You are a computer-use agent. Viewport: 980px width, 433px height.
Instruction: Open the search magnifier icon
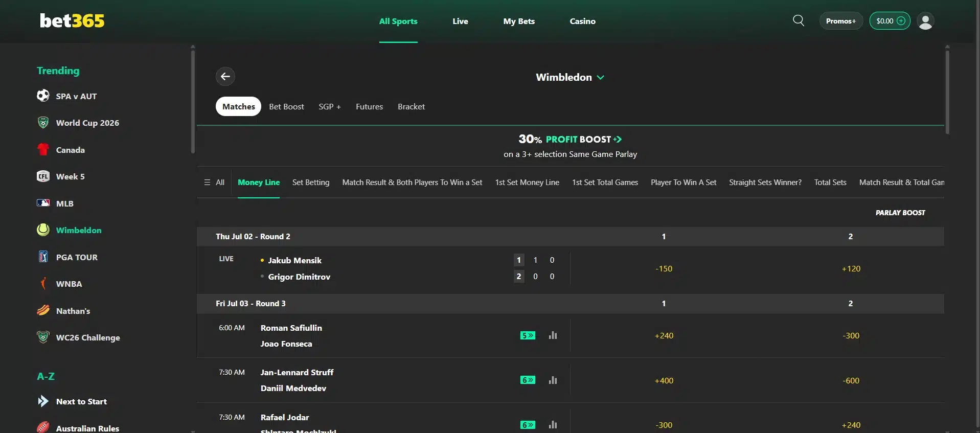point(799,20)
